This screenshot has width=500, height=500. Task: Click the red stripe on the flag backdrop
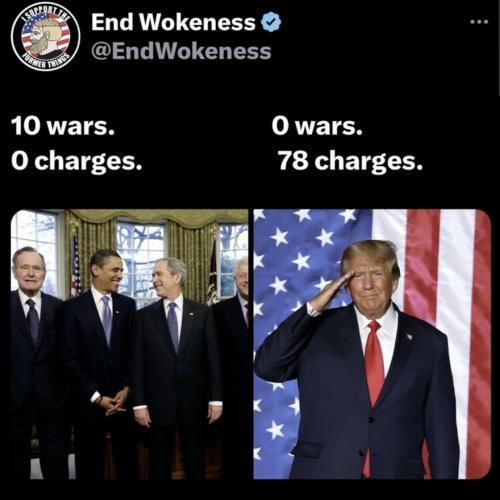[x=422, y=267]
